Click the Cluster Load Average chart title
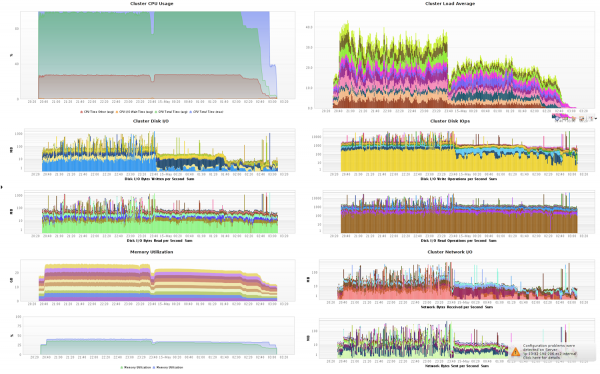This screenshot has height=374, width=600. (x=450, y=3)
